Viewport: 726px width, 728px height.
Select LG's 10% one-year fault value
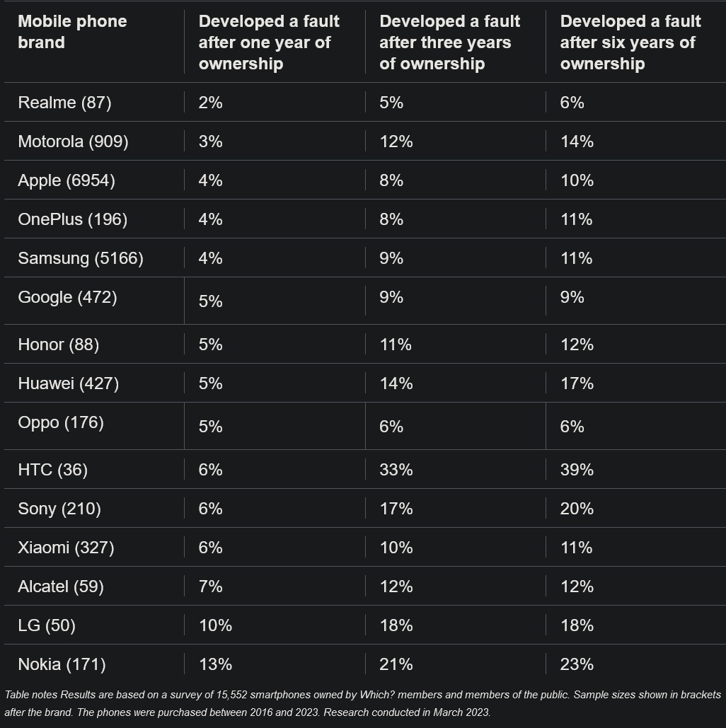215,625
